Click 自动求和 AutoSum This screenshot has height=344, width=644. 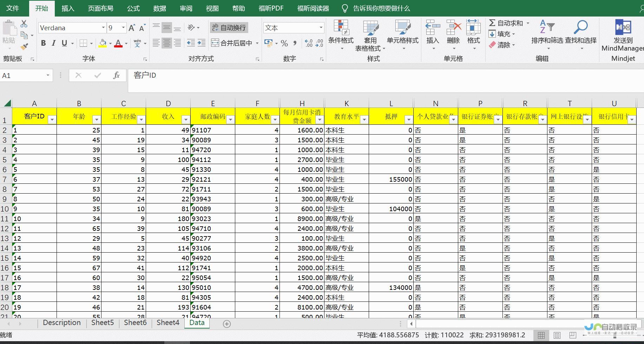pos(506,23)
